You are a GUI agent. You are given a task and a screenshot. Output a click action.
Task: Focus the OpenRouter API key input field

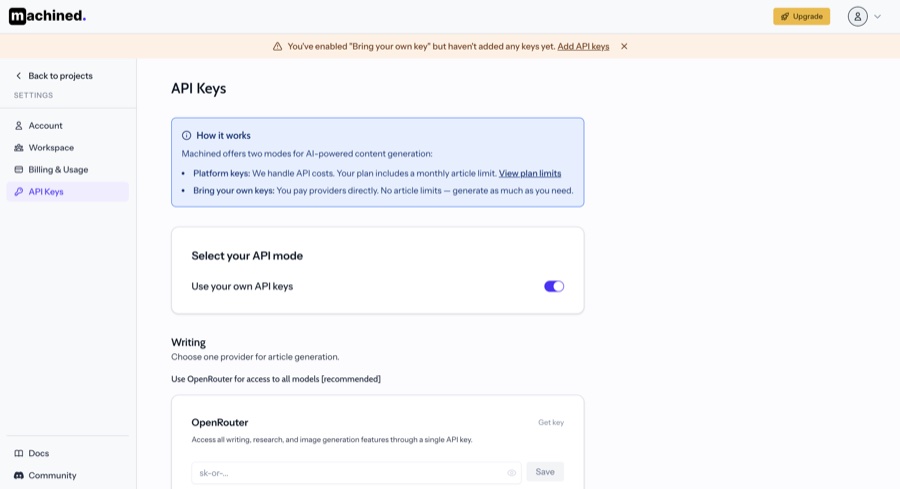pyautogui.click(x=350, y=472)
